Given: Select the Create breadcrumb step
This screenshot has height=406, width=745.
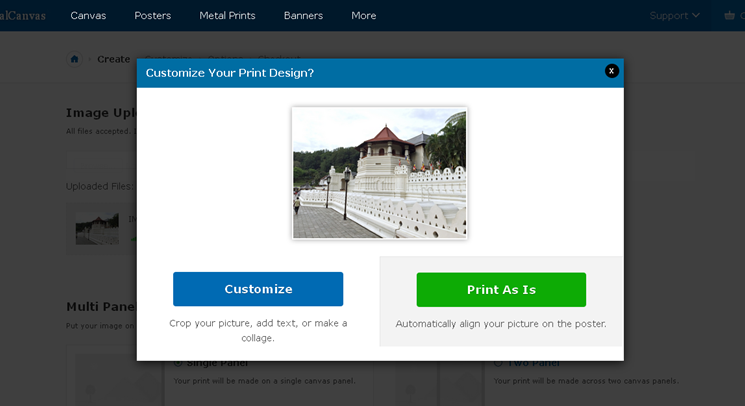Looking at the screenshot, I should [x=114, y=59].
